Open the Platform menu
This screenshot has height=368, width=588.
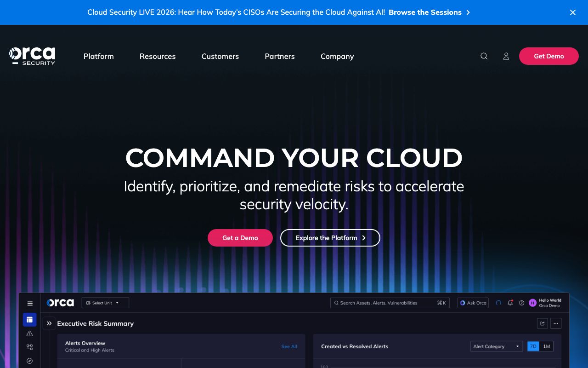(99, 56)
